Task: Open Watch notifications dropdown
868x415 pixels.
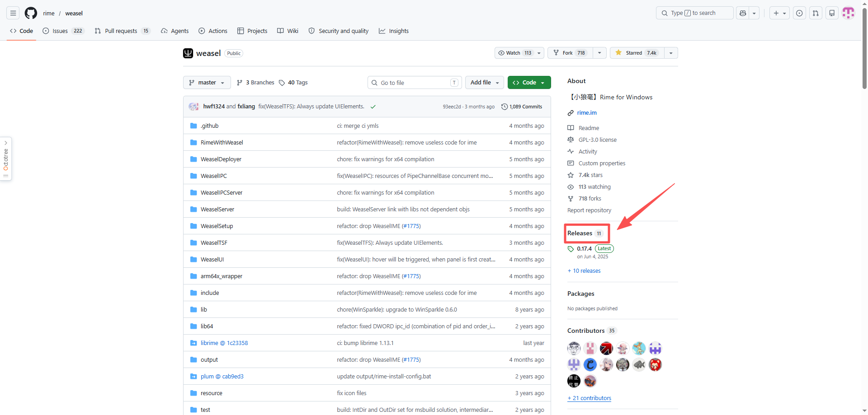Action: 519,53
